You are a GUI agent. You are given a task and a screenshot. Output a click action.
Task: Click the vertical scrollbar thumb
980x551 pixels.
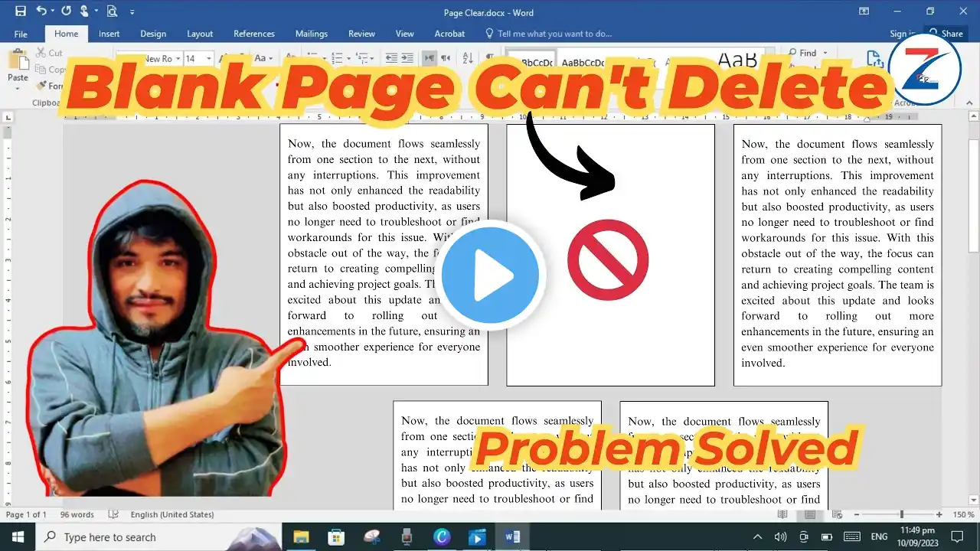point(974,196)
